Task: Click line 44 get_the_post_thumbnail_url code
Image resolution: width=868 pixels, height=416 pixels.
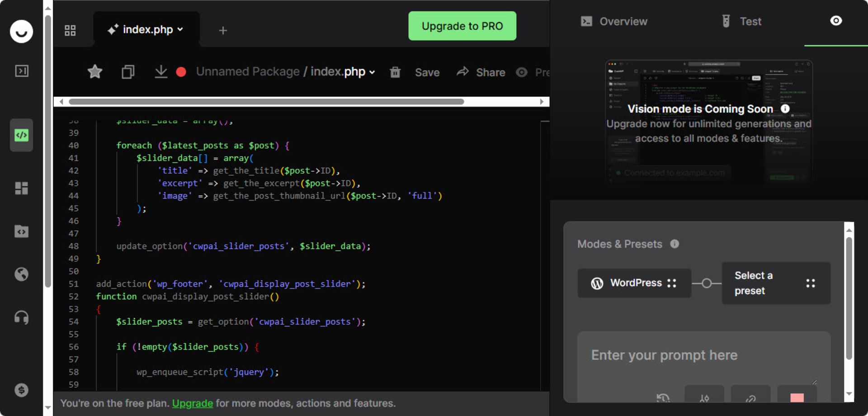Action: (x=300, y=196)
